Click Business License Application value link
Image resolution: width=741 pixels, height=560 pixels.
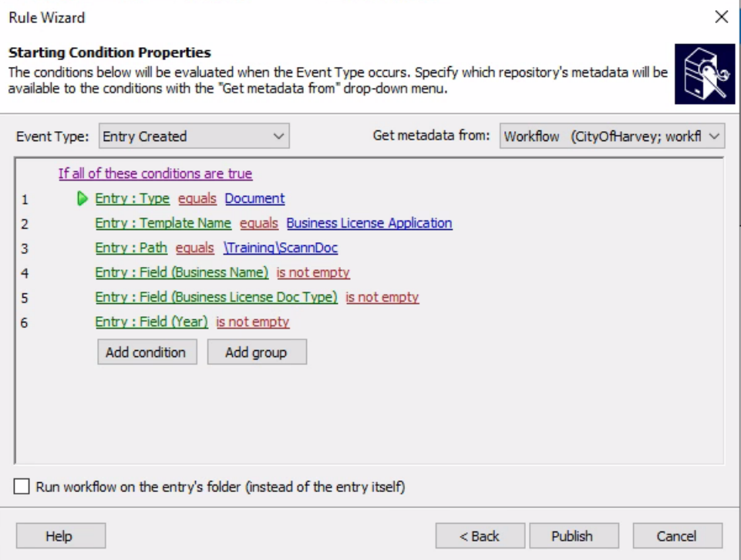[x=369, y=224]
